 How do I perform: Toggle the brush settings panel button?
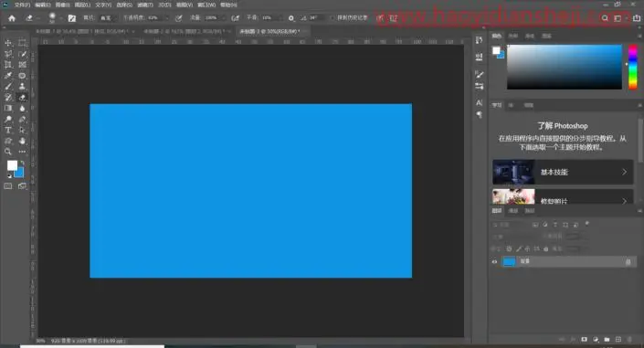point(72,18)
